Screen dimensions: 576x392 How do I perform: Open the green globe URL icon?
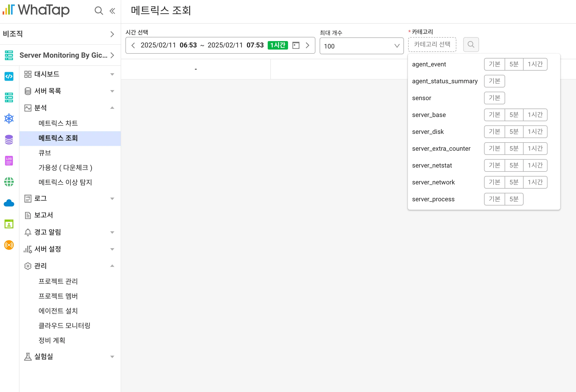pyautogui.click(x=9, y=182)
